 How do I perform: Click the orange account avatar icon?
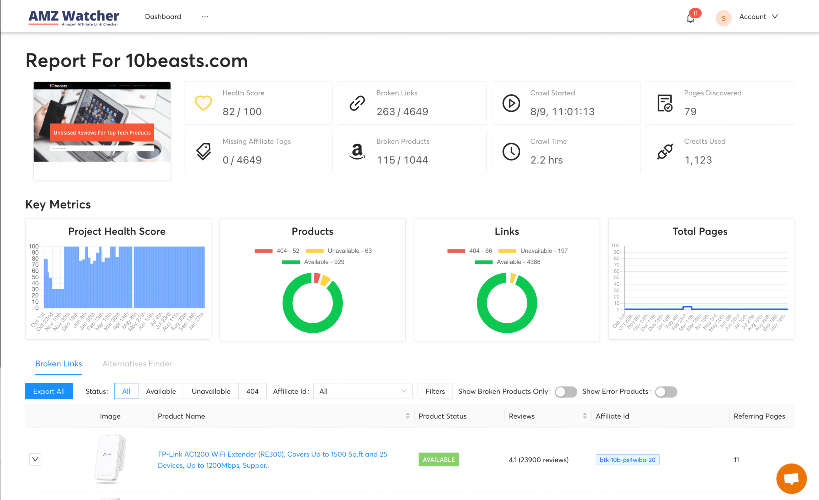(x=723, y=18)
